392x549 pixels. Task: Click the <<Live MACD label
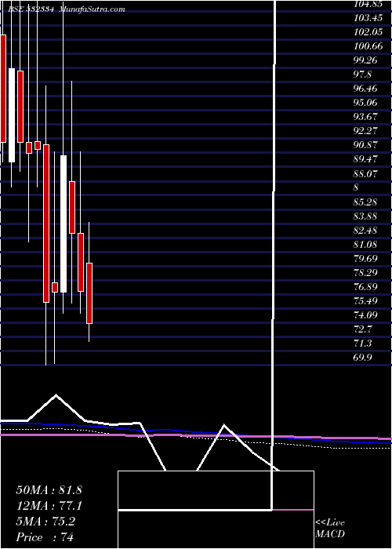[x=330, y=529]
